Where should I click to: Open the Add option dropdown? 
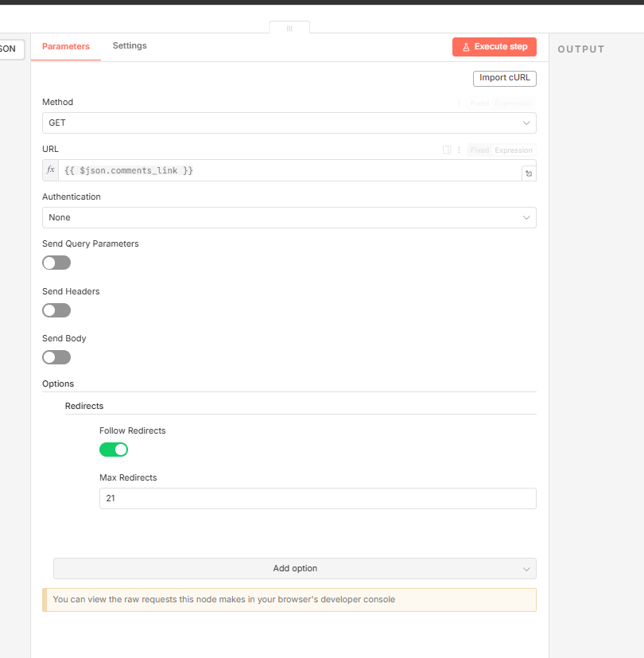tap(294, 568)
